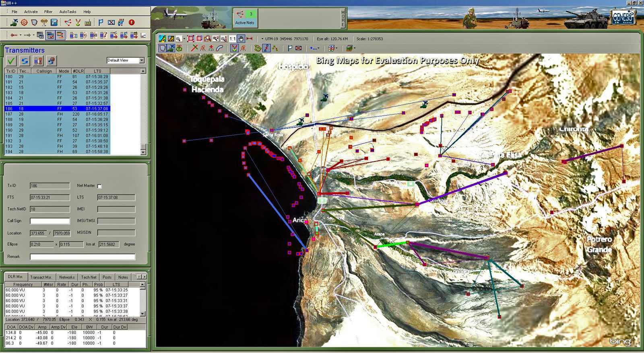Select transmitter row with Tx ID 187
644x353 pixels.
pyautogui.click(x=57, y=114)
